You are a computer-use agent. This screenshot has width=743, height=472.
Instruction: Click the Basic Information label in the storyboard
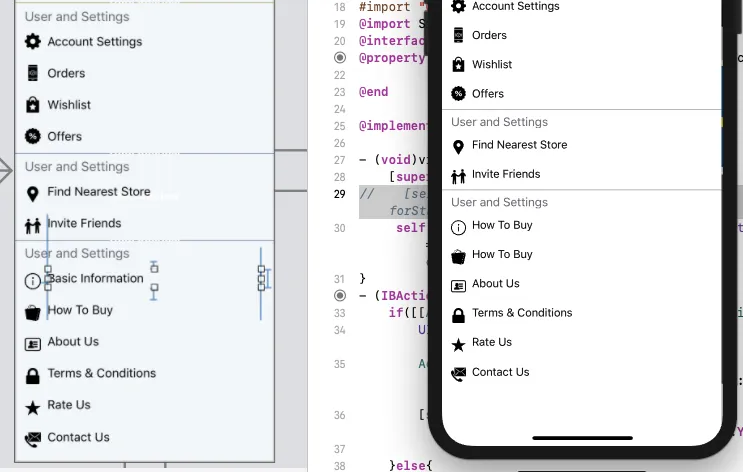coord(96,278)
